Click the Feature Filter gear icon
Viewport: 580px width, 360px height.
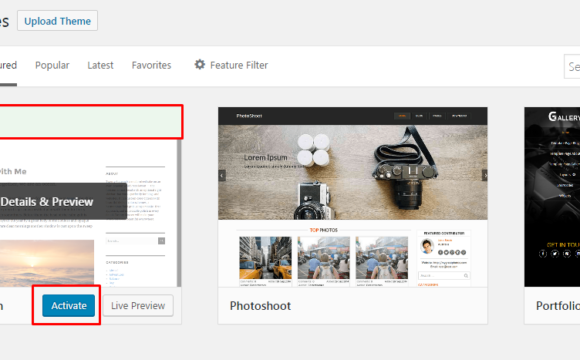200,65
